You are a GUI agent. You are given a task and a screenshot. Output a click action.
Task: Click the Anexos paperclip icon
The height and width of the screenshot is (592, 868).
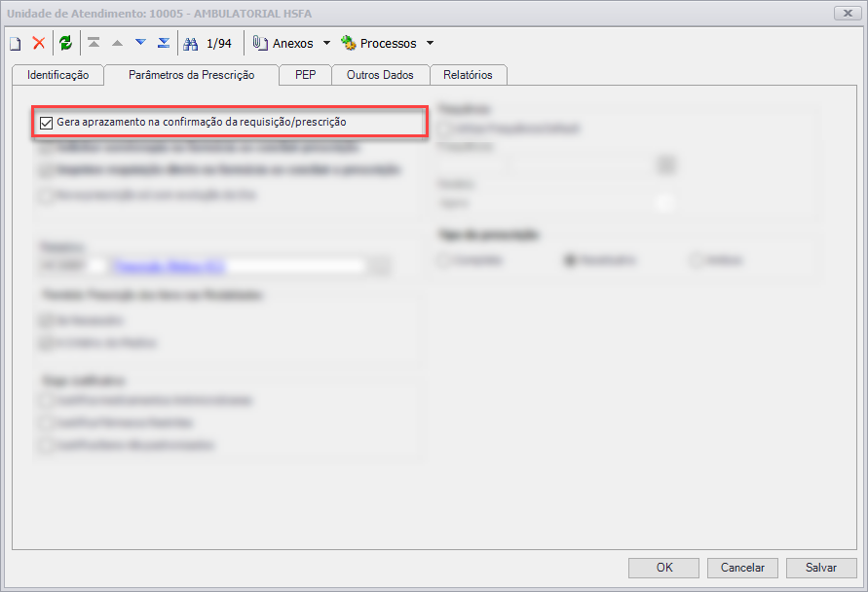260,43
